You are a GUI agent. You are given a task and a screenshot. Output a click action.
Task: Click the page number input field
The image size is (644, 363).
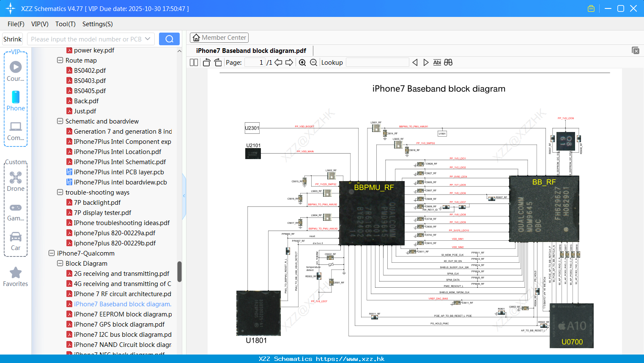[x=255, y=63]
